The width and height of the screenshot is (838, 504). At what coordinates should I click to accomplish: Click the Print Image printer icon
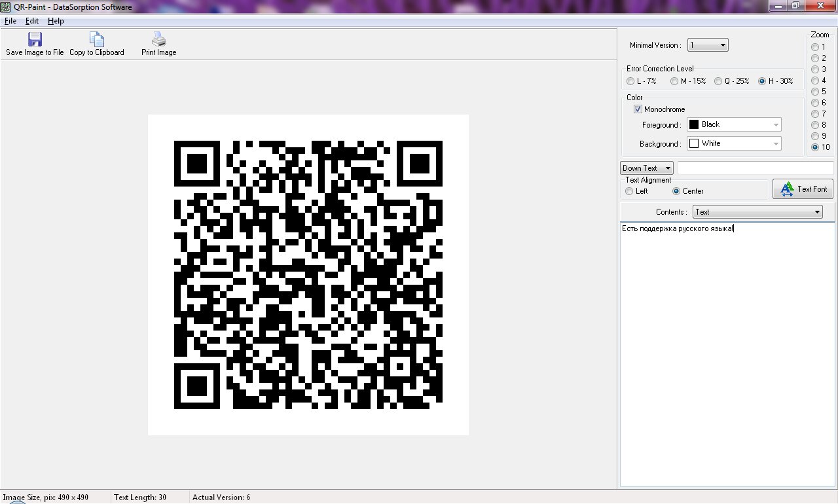point(158,39)
